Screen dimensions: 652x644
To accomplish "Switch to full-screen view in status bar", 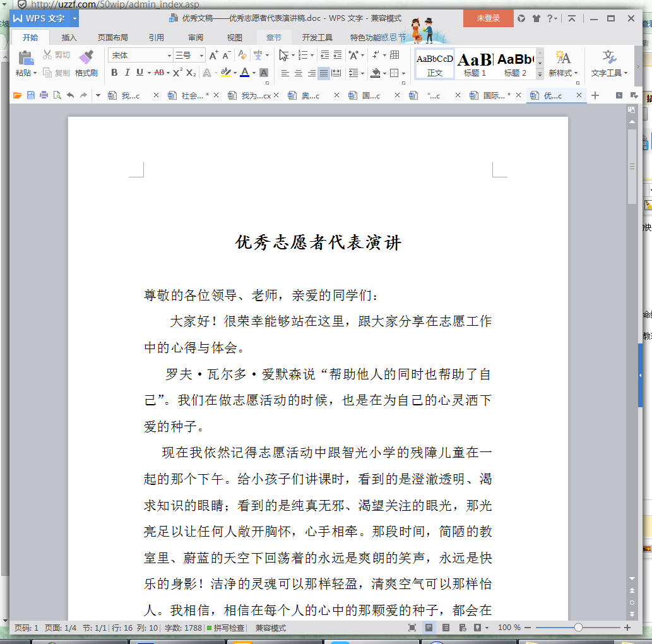I will [x=412, y=628].
